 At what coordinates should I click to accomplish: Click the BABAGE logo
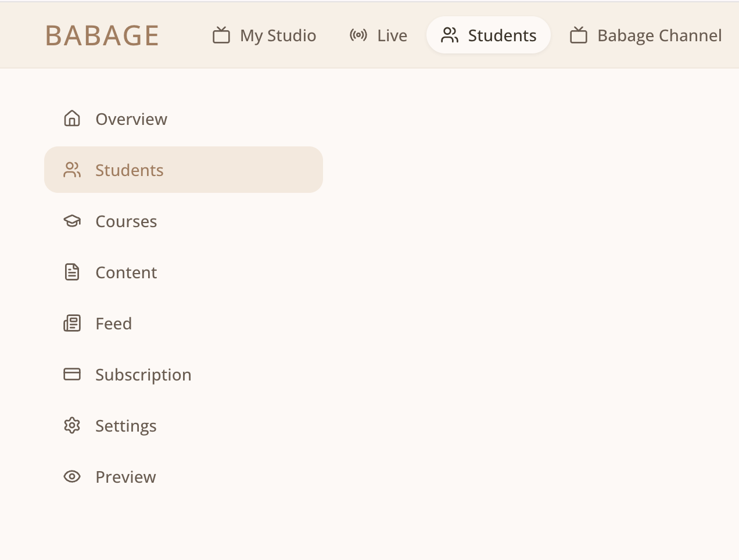[102, 35]
